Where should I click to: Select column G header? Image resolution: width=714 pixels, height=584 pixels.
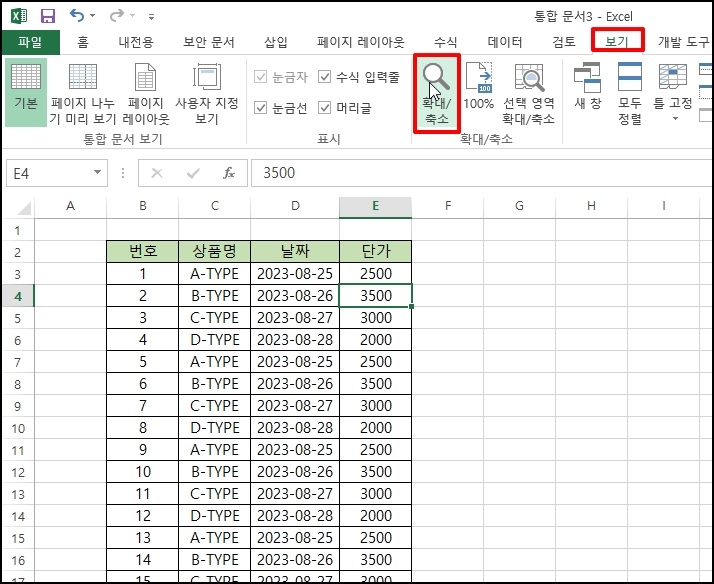coord(519,206)
